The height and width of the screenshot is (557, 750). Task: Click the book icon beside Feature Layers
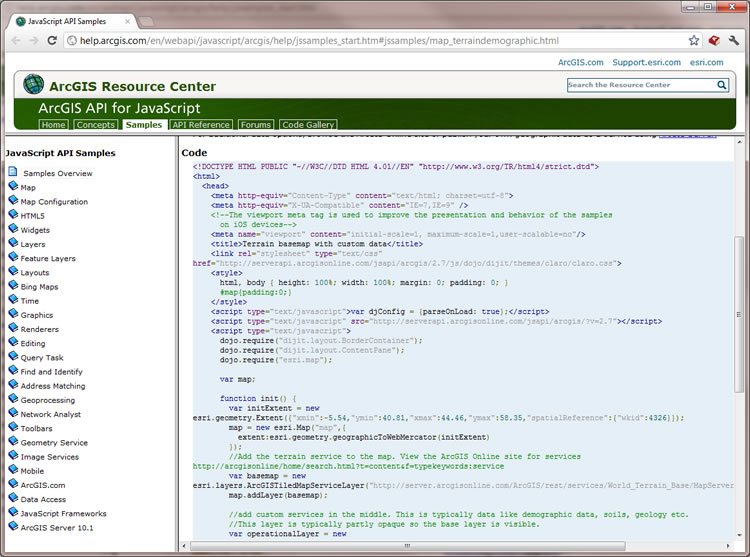[x=13, y=257]
